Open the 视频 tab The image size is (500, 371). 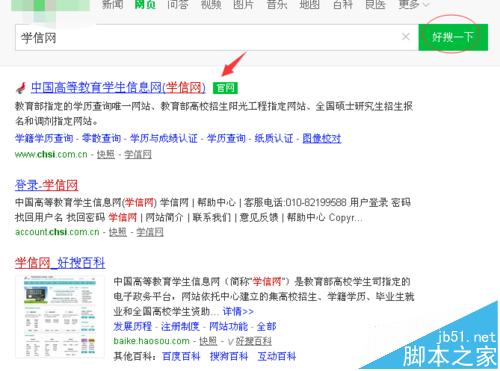point(211,5)
